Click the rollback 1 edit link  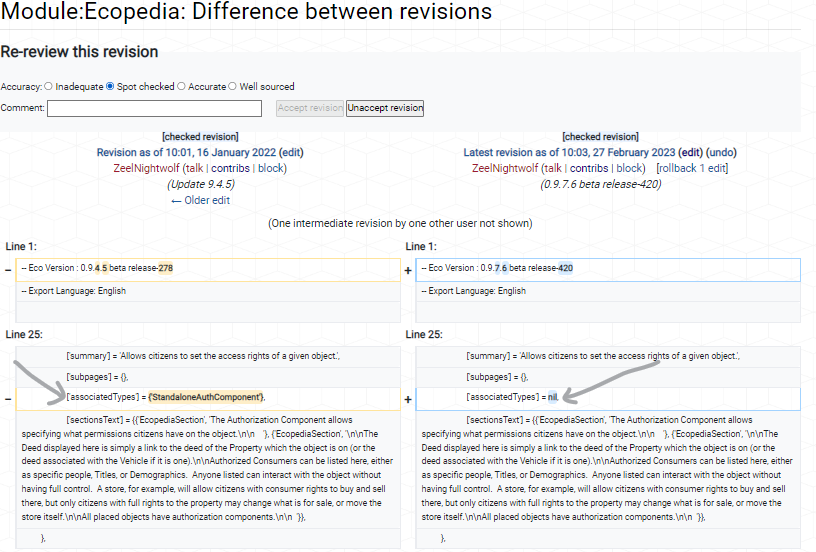point(692,168)
